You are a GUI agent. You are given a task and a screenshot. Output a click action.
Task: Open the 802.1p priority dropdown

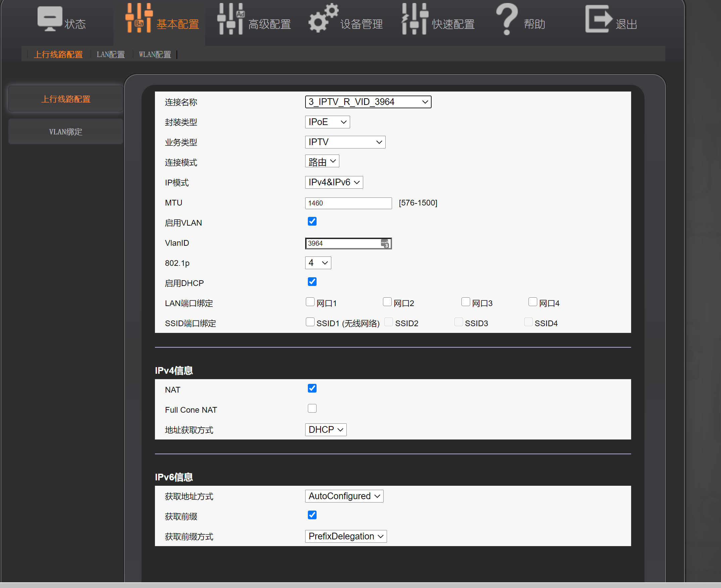[x=318, y=262]
